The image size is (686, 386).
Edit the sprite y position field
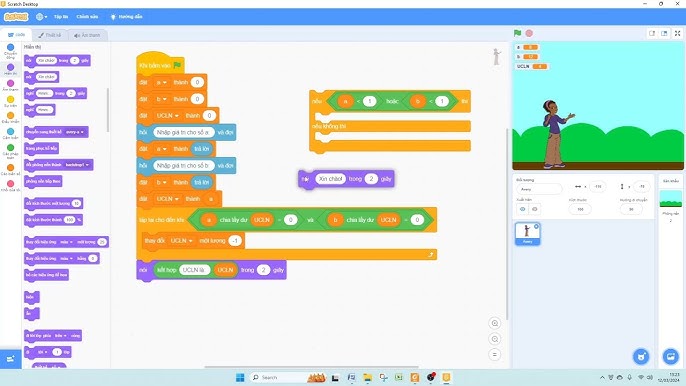pyautogui.click(x=641, y=186)
